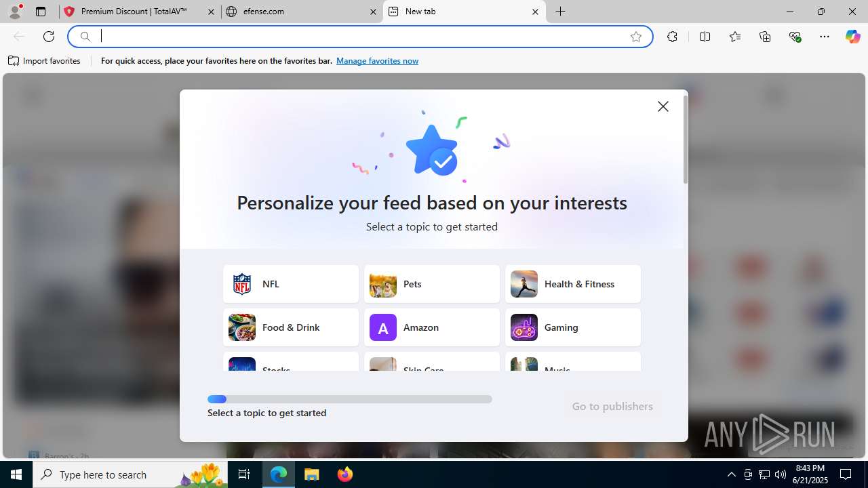
Task: Open File Explorer from the taskbar
Action: (x=312, y=474)
